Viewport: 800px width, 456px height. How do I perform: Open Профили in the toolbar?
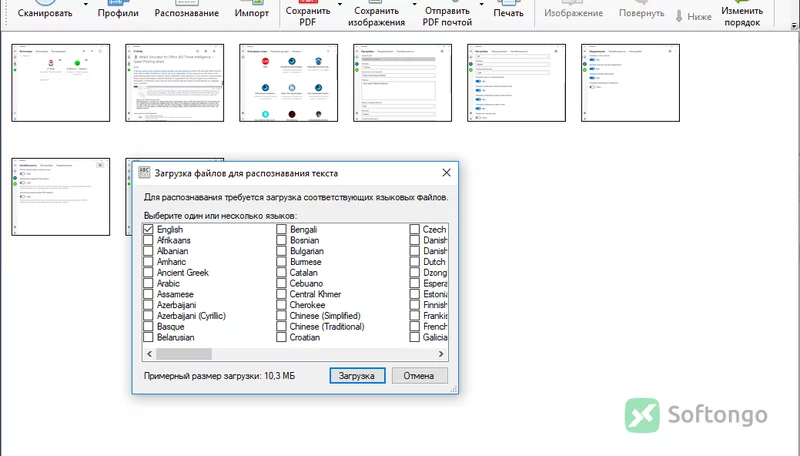[118, 11]
